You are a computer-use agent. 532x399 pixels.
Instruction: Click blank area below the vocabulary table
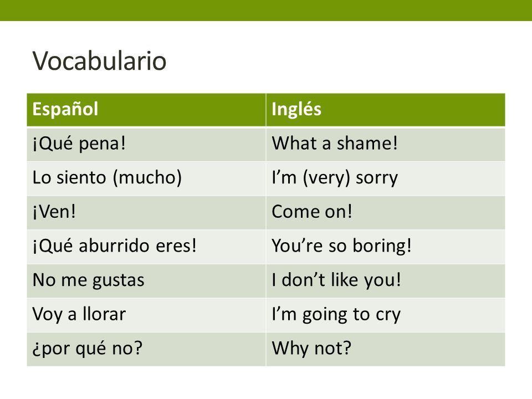(x=266, y=383)
